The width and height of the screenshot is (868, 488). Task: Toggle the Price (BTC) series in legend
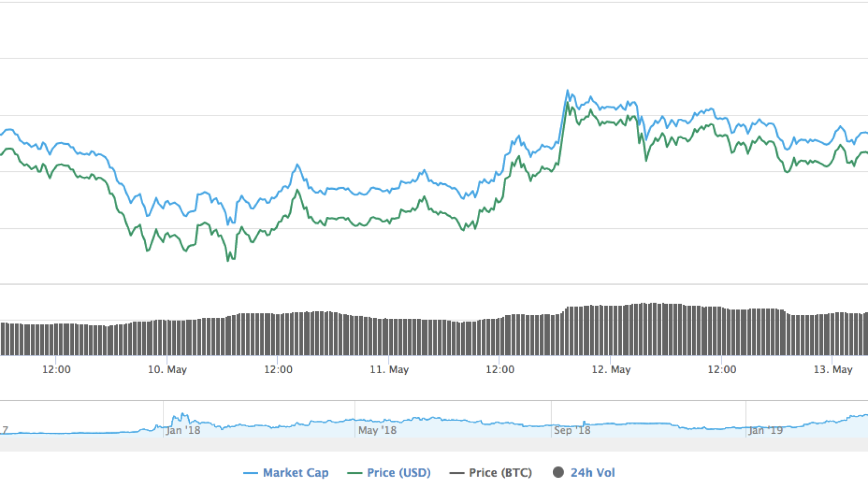pos(490,473)
